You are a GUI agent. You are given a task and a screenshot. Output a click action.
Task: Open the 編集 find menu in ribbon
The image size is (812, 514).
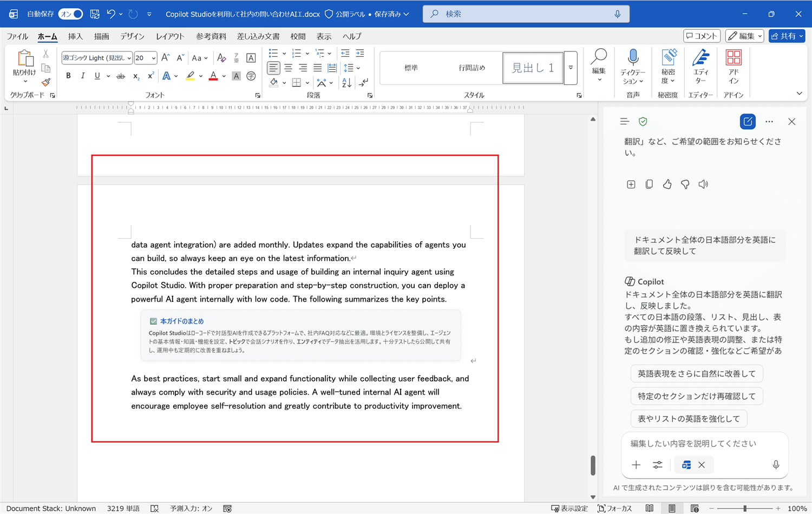click(x=599, y=65)
